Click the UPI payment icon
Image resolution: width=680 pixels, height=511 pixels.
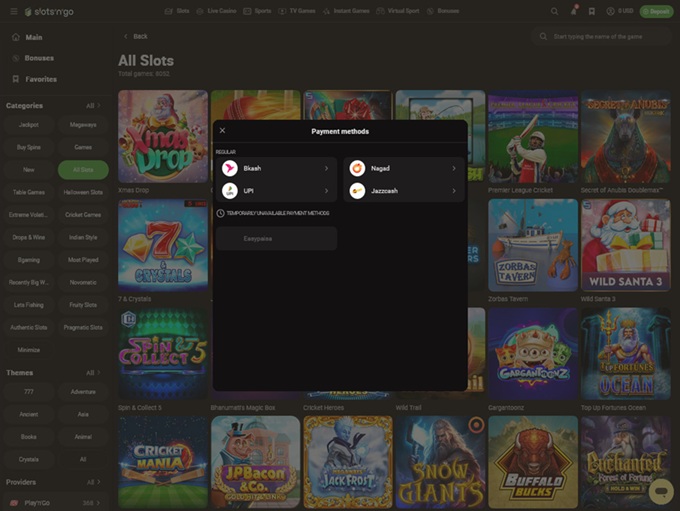pos(230,190)
